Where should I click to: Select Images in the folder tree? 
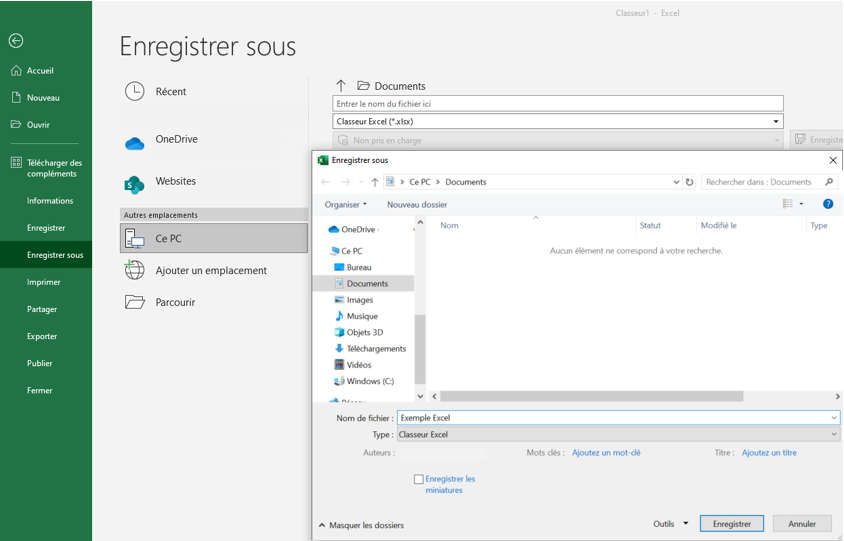coord(354,300)
